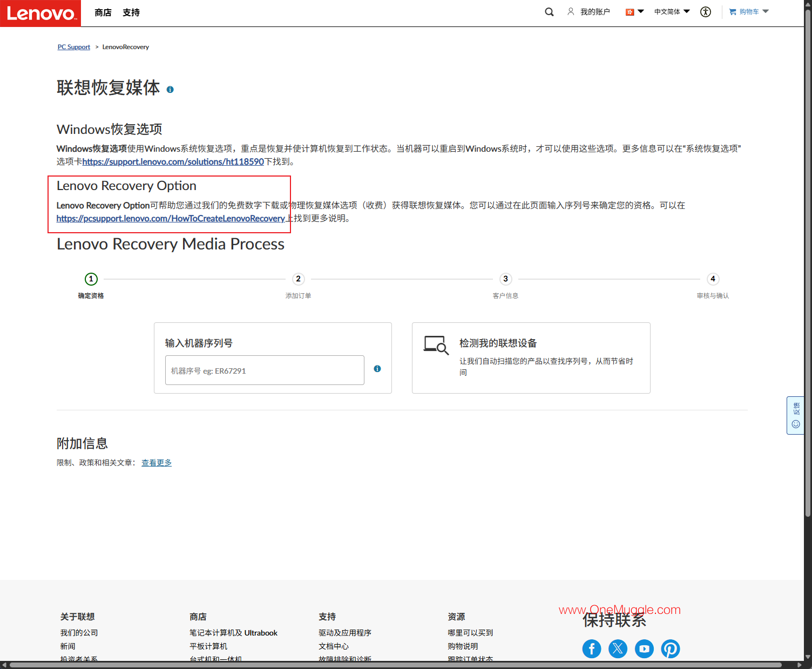
Task: Click footer link 购物说明
Action: (463, 646)
